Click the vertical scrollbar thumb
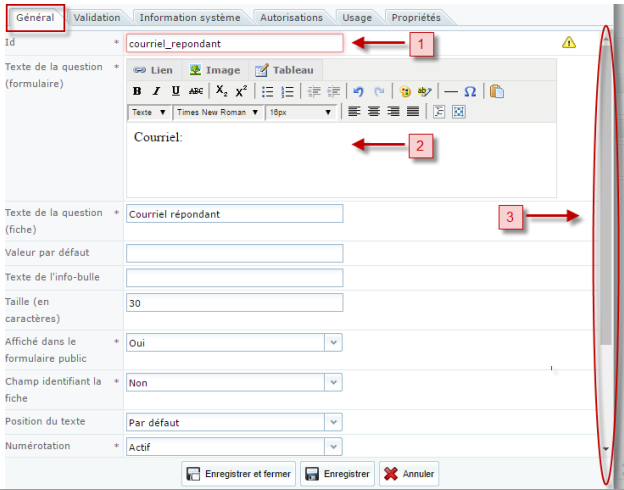Image resolution: width=624 pixels, height=490 pixels. [x=606, y=195]
